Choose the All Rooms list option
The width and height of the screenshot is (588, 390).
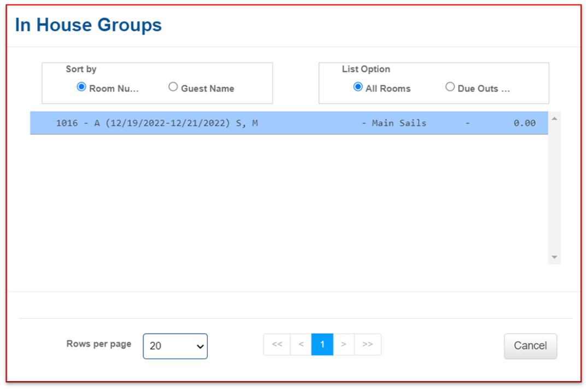coord(358,87)
